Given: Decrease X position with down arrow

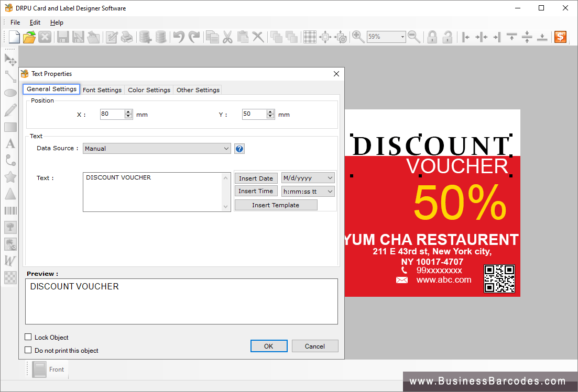Looking at the screenshot, I should coord(128,116).
